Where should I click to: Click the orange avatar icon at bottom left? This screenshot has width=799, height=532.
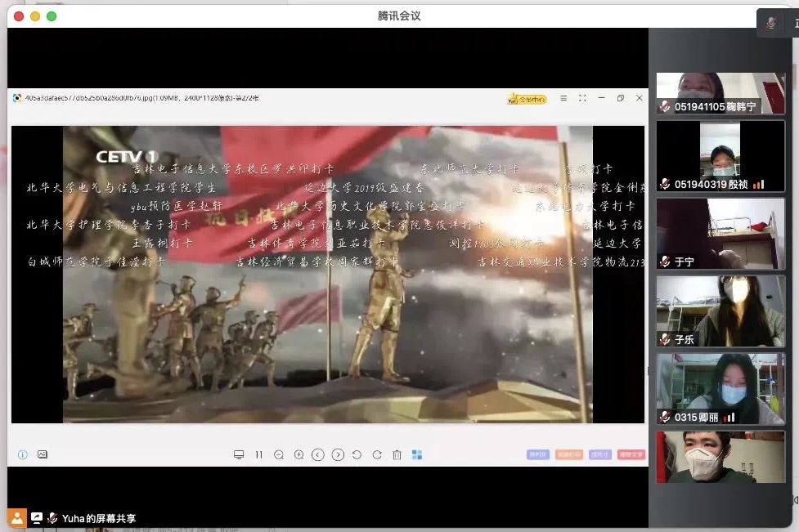(x=17, y=518)
